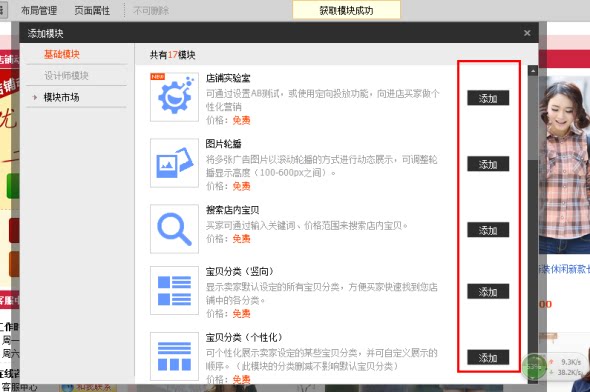Viewport: 590px width, 392px height.
Task: Click the 搜索店内宝贝 title text
Action: pos(233,210)
